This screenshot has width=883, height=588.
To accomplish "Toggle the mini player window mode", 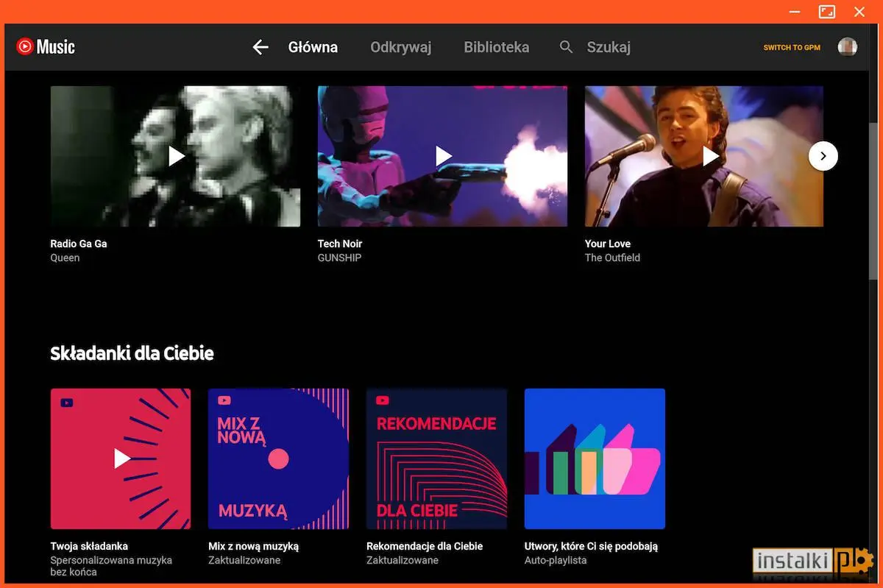I will pos(827,12).
